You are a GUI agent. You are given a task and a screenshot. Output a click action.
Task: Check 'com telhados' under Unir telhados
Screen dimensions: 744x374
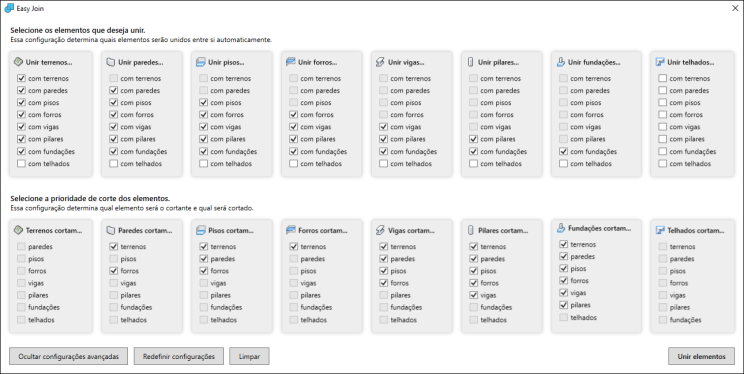tap(662, 163)
